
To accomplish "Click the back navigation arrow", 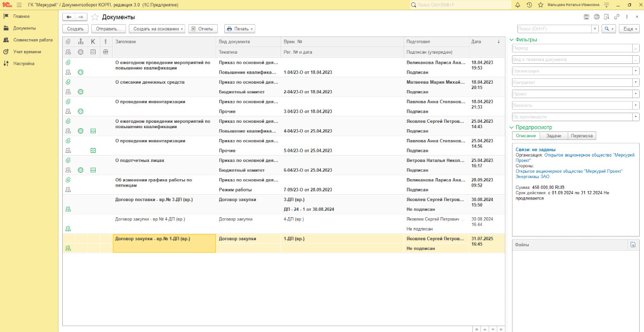I will point(69,17).
